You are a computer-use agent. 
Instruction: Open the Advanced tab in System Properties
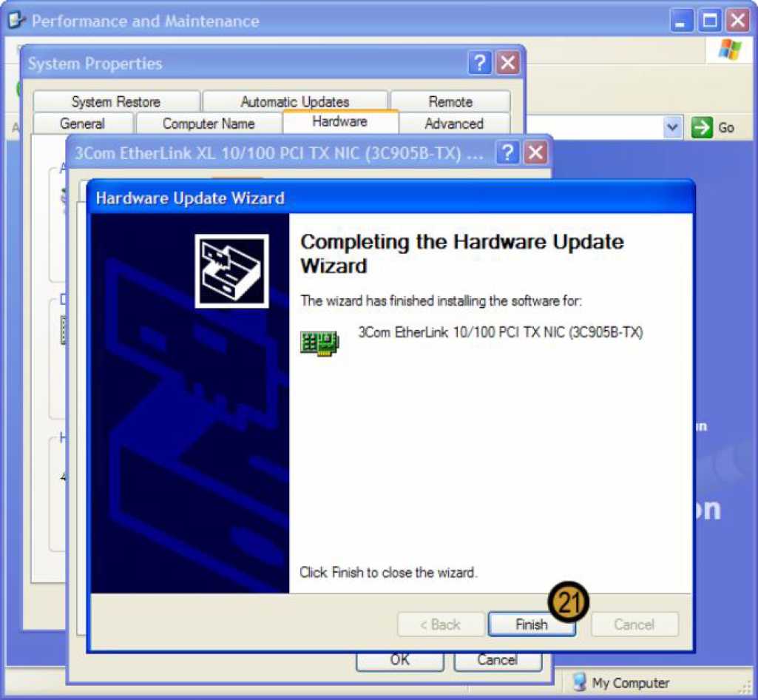(454, 124)
